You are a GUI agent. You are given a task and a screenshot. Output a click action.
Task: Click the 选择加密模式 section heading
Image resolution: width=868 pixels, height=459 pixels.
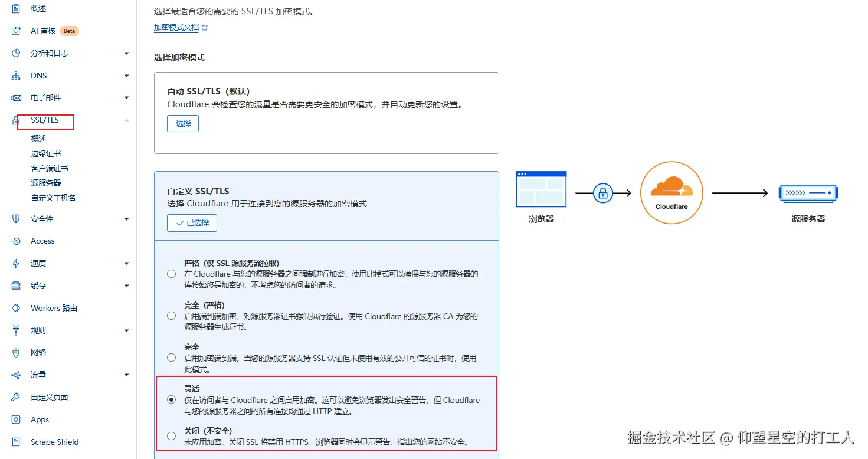point(179,57)
